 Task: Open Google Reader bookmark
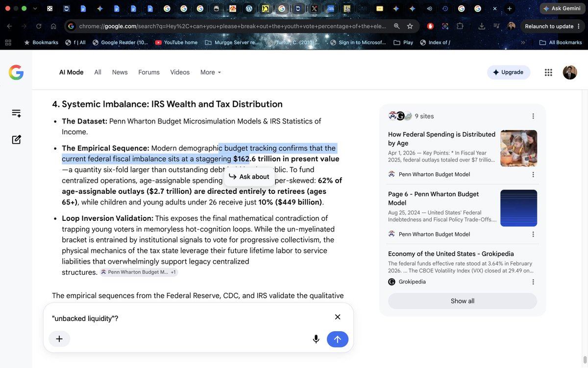(120, 43)
